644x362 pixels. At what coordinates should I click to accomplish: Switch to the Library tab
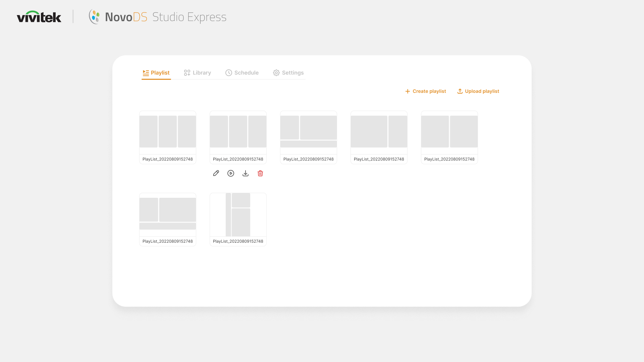coord(198,73)
